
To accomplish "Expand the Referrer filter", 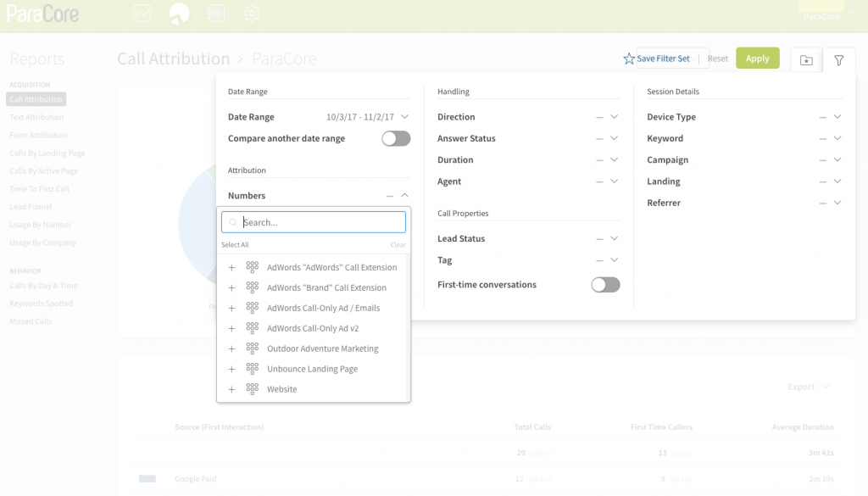I will pyautogui.click(x=837, y=203).
